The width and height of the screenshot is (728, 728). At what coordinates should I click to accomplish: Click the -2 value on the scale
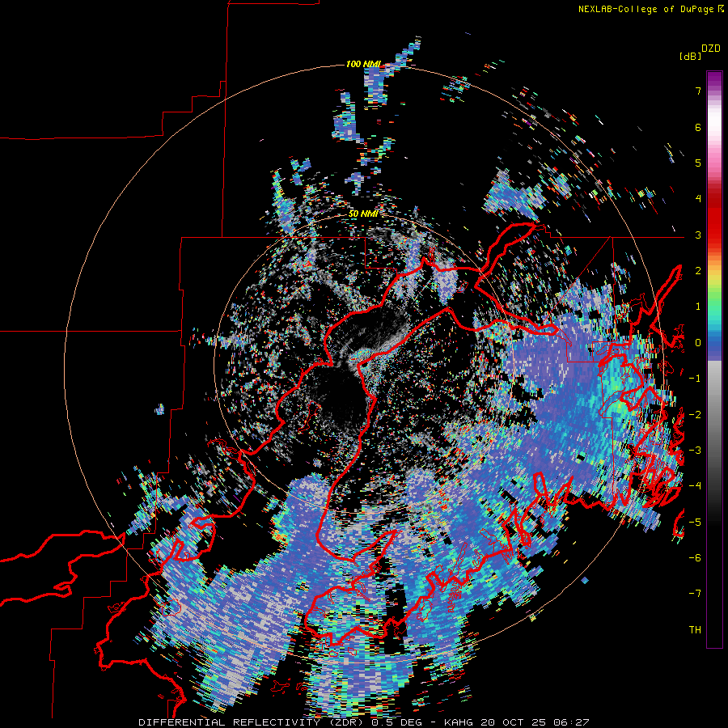pyautogui.click(x=695, y=414)
